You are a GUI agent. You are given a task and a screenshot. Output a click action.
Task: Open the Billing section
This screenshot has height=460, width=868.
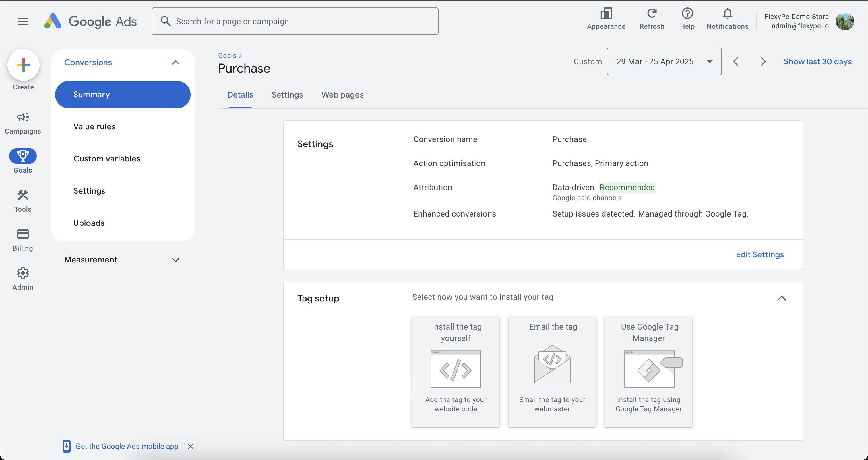tap(23, 239)
